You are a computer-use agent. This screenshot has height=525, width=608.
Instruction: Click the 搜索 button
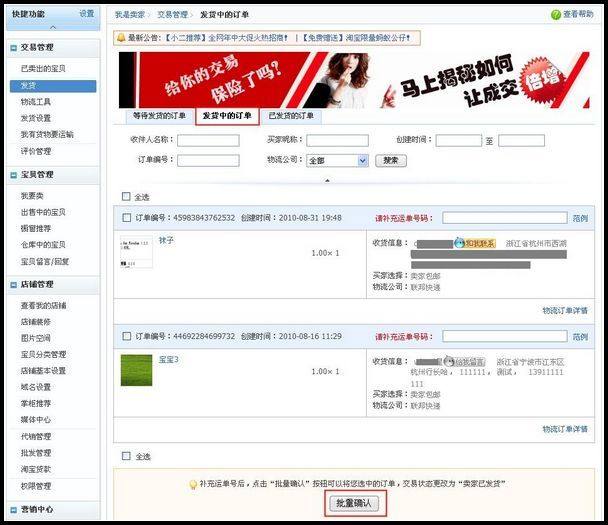[391, 161]
